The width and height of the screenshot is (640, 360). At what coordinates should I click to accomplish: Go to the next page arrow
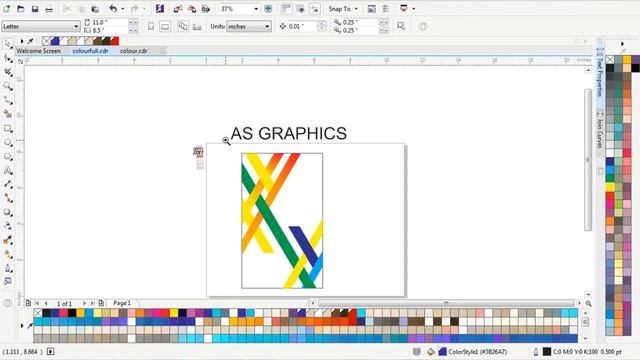click(x=84, y=303)
